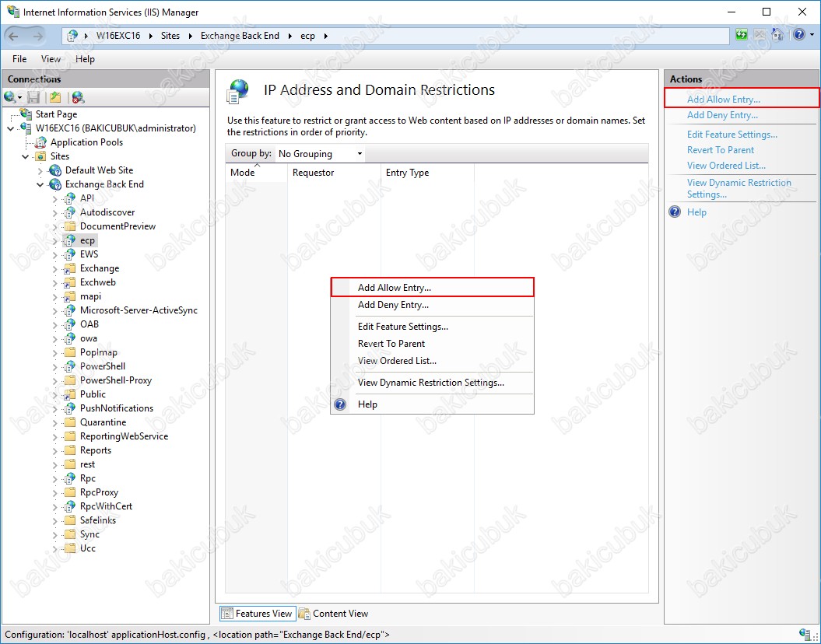Expand the Microsoft-Server-ActiveSync node
Screen dimensions: 821x644
(x=55, y=311)
